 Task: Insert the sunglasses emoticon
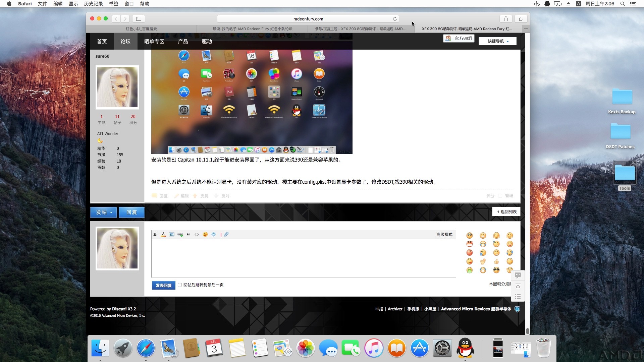coord(496,270)
